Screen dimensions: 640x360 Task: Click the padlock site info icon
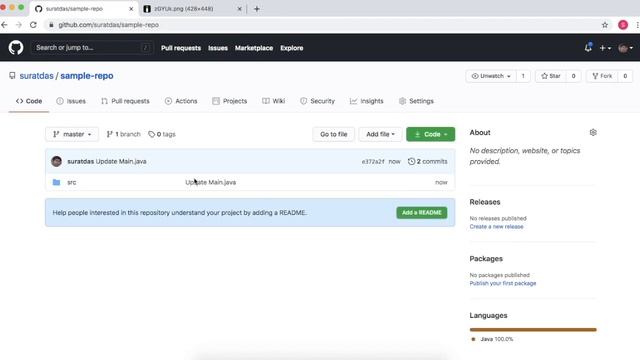coord(51,25)
